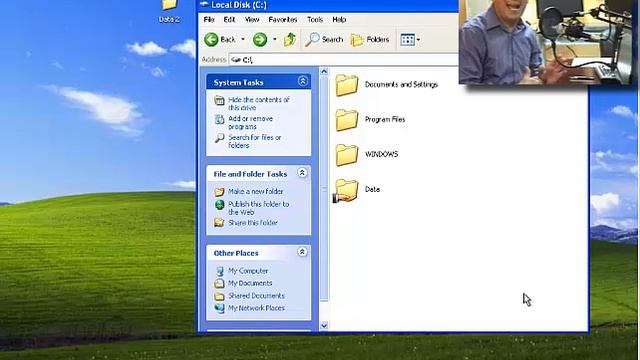Click the green Back arrow icon

point(211,40)
